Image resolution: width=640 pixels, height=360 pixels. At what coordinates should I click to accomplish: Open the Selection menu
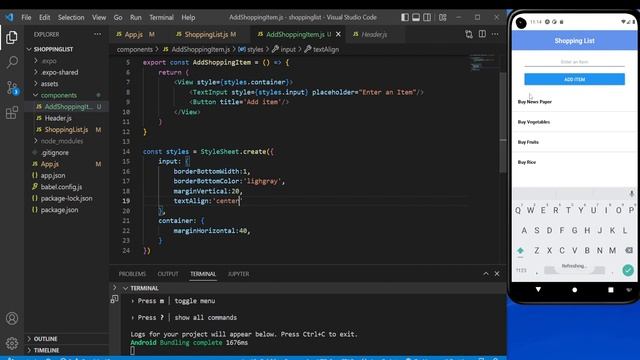(x=71, y=18)
